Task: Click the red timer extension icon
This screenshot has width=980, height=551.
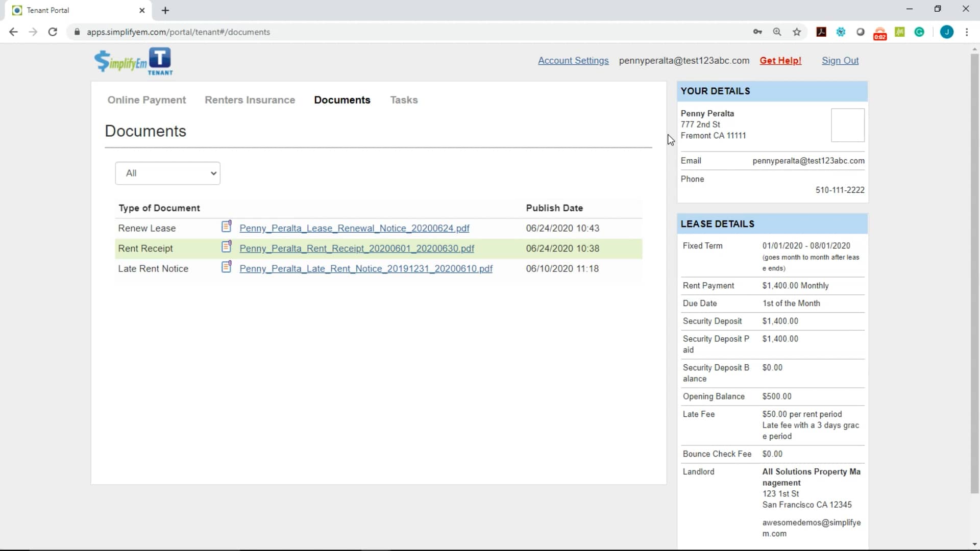Action: (880, 32)
